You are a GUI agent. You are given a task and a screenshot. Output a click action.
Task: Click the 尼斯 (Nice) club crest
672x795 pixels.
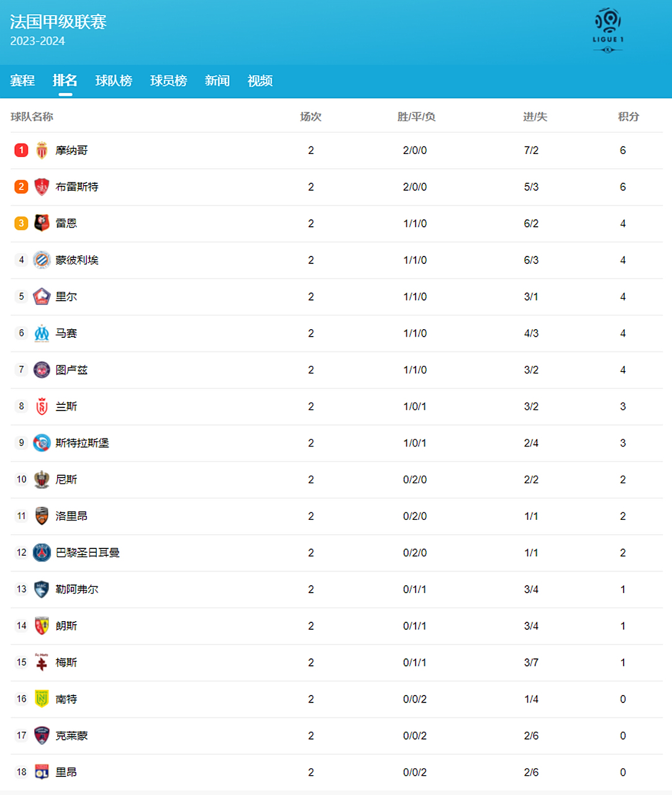click(x=42, y=479)
